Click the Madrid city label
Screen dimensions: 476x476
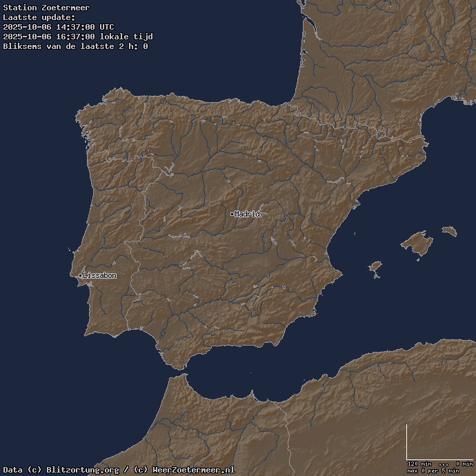coord(248,214)
